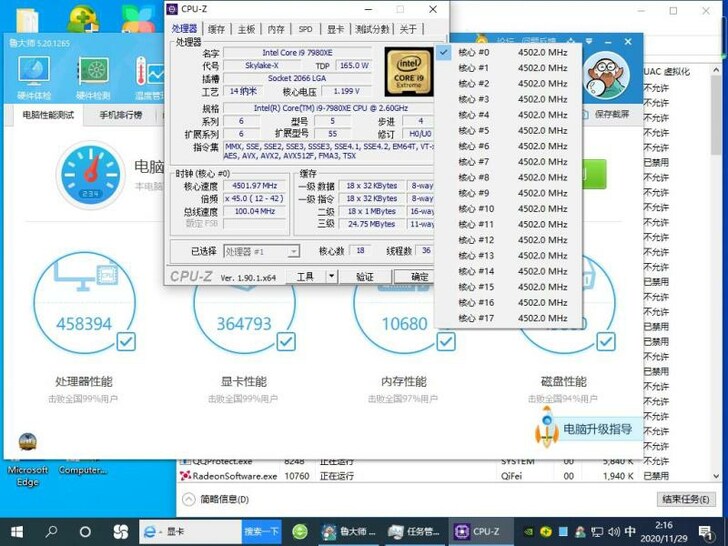The height and width of the screenshot is (546, 728).
Task: Click the Ludashi mascot tray icon
Action: click(x=580, y=532)
